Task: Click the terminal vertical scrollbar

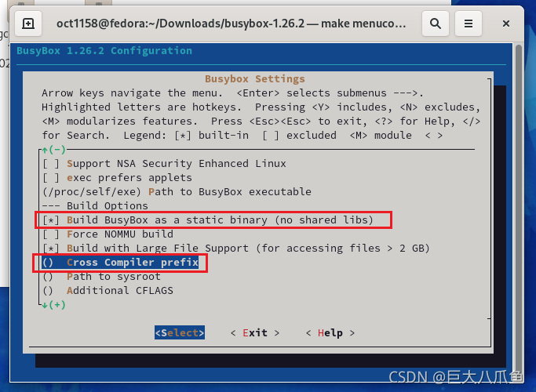Action: coord(519,212)
